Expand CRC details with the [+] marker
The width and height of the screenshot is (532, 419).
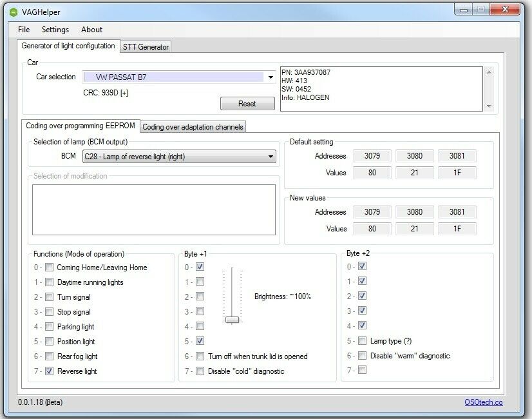pos(124,93)
